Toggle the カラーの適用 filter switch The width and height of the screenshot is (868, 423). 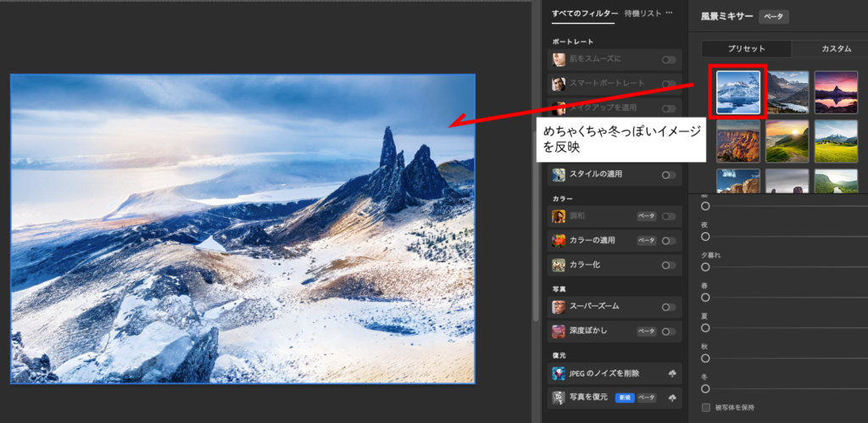(669, 241)
